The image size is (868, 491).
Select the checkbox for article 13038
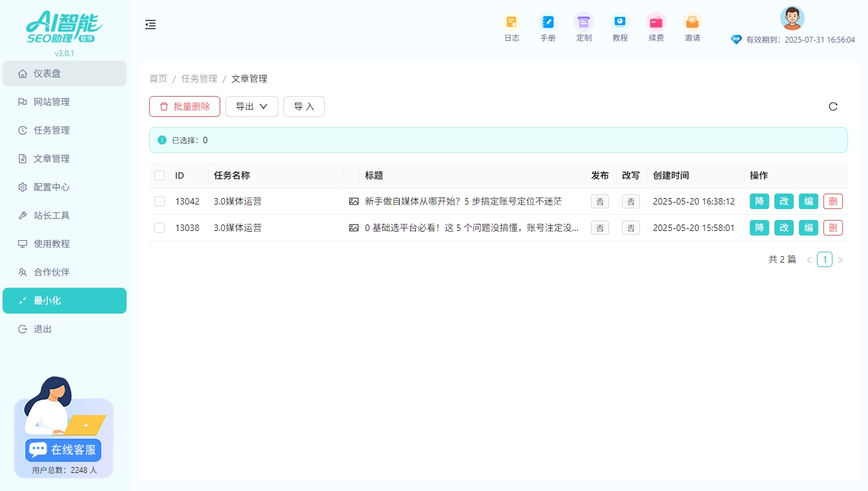(x=159, y=228)
